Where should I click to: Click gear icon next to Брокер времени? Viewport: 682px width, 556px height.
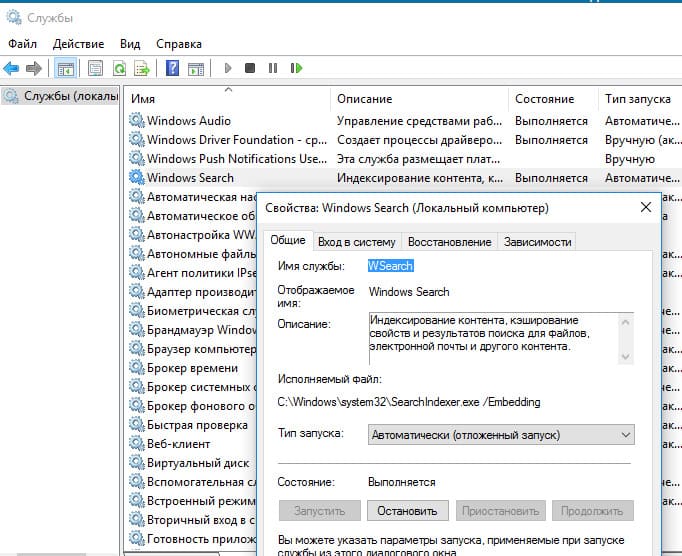[x=137, y=367]
